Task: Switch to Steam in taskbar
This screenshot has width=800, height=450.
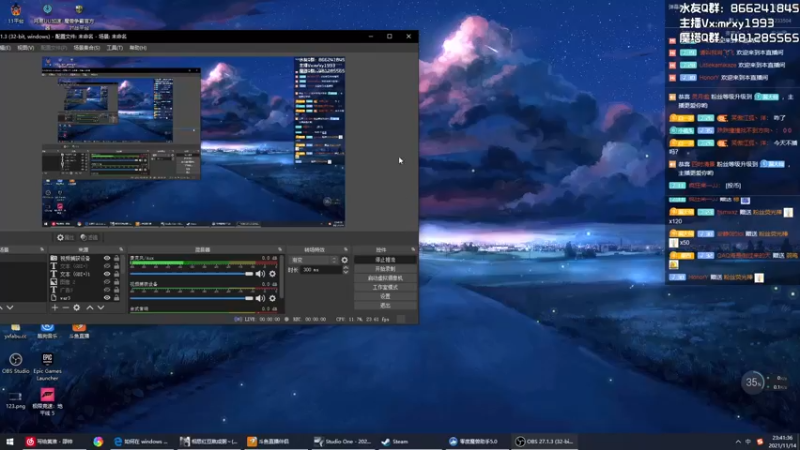Action: point(395,441)
